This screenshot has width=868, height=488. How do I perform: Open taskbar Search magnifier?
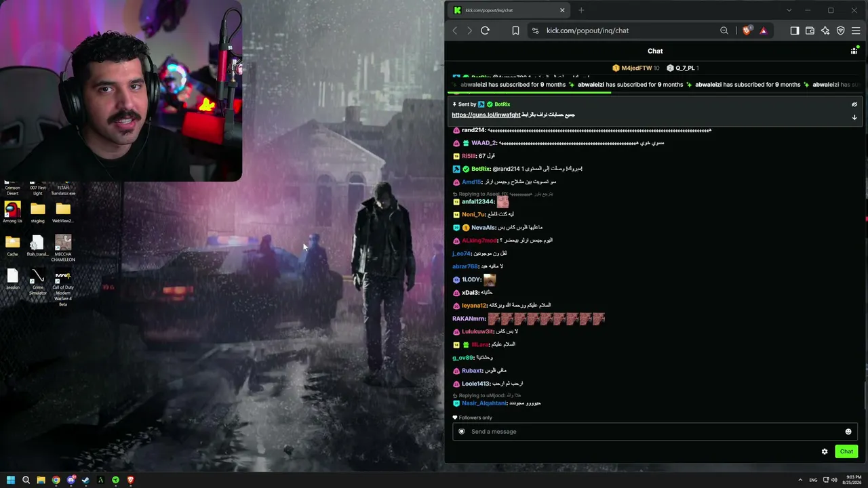26,480
